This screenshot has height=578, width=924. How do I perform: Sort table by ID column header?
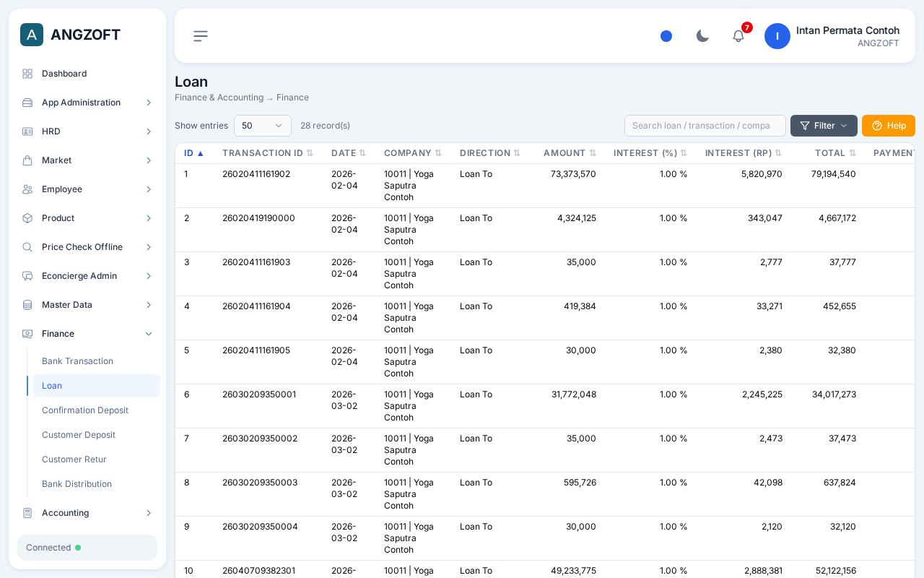coord(194,153)
